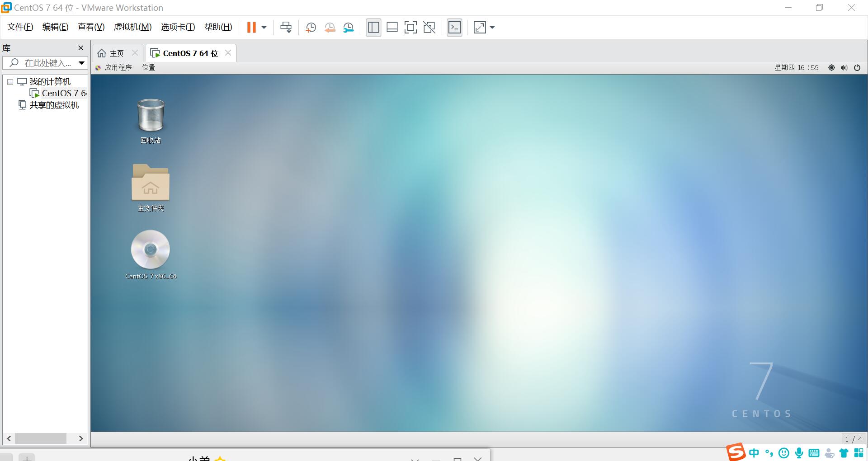868x461 pixels.
Task: Click the stretch guest display icon
Action: point(480,28)
